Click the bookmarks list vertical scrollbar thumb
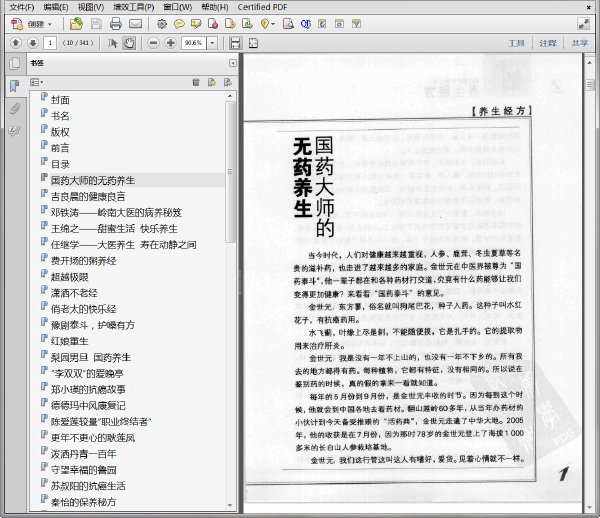This screenshot has width=600, height=518. click(x=230, y=172)
